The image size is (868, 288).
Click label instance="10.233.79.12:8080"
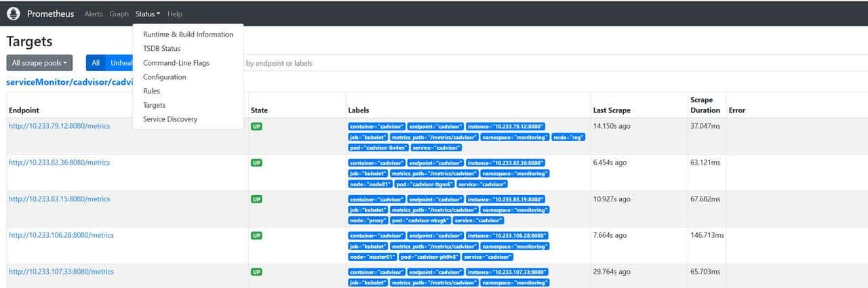(x=507, y=127)
